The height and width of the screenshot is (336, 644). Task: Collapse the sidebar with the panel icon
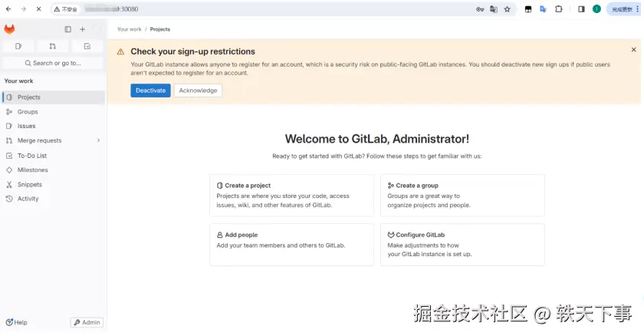tap(67, 29)
